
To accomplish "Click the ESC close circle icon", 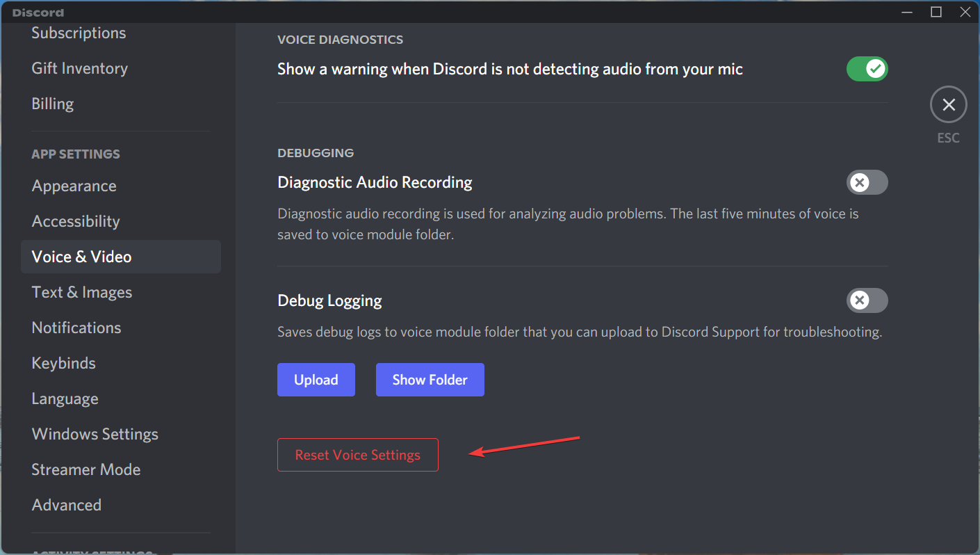I will click(x=949, y=104).
